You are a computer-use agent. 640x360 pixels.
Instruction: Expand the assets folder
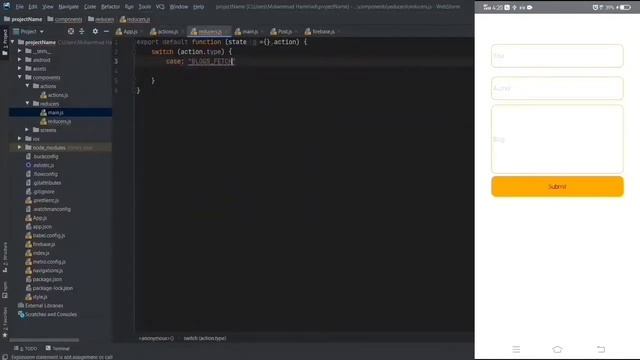20,68
